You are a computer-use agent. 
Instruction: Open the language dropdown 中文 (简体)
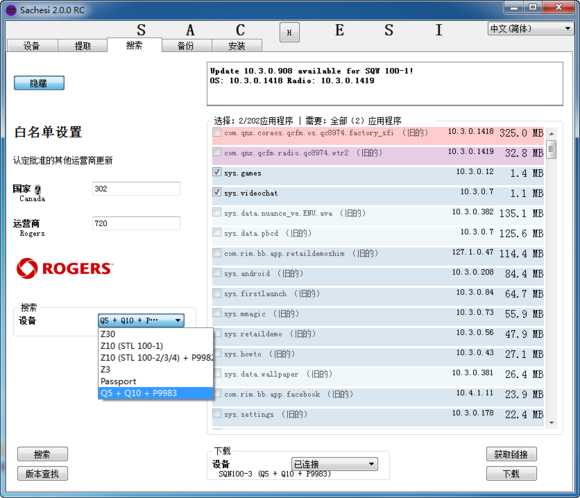[x=530, y=28]
